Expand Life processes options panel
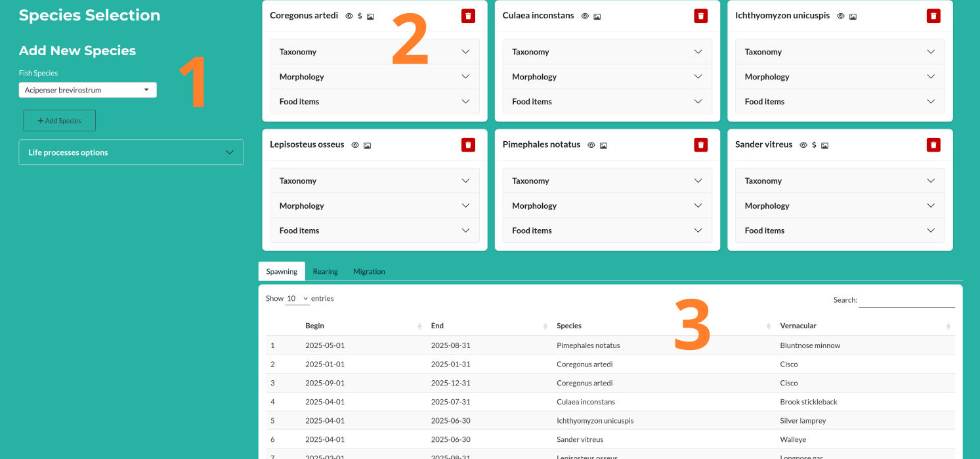Image resolution: width=980 pixels, height=459 pixels. point(131,152)
